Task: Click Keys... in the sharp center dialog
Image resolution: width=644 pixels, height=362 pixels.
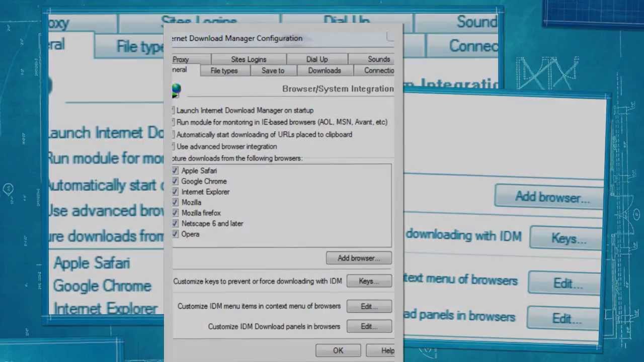Action: [369, 281]
